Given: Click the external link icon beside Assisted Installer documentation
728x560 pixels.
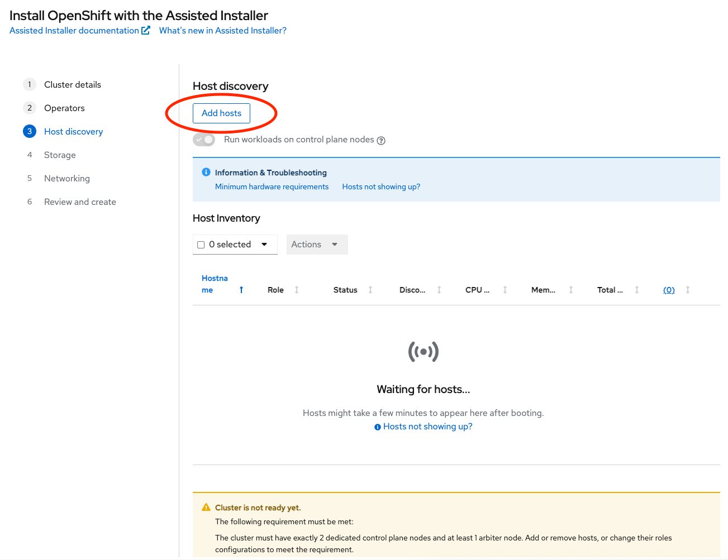Looking at the screenshot, I should pos(145,30).
